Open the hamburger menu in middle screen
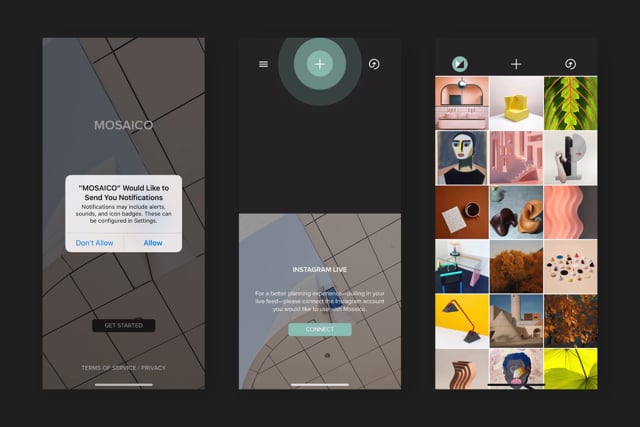The height and width of the screenshot is (427, 640). [x=264, y=64]
